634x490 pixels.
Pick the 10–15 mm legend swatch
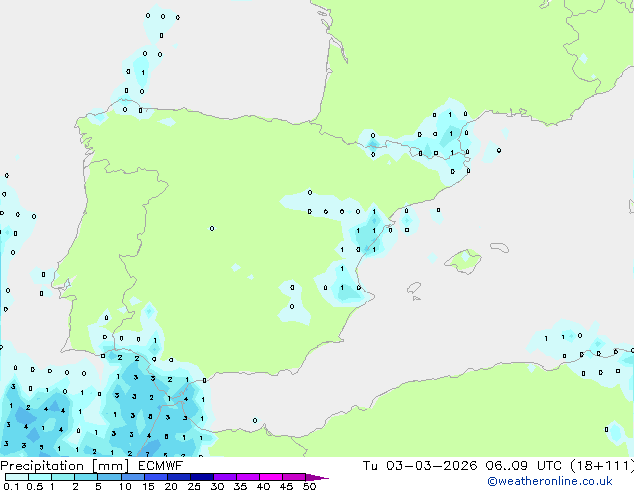coord(132,477)
